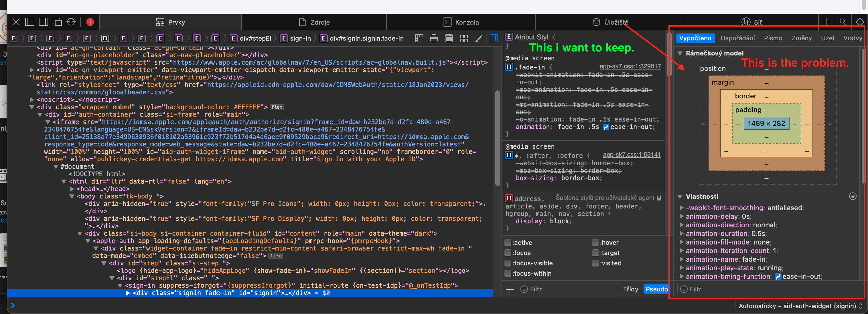Expand the noscript element in DOM tree
868x314 pixels.
click(x=32, y=100)
